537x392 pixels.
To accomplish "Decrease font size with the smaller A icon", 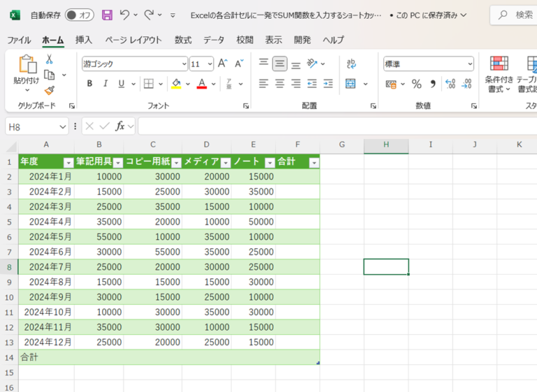I will (238, 64).
